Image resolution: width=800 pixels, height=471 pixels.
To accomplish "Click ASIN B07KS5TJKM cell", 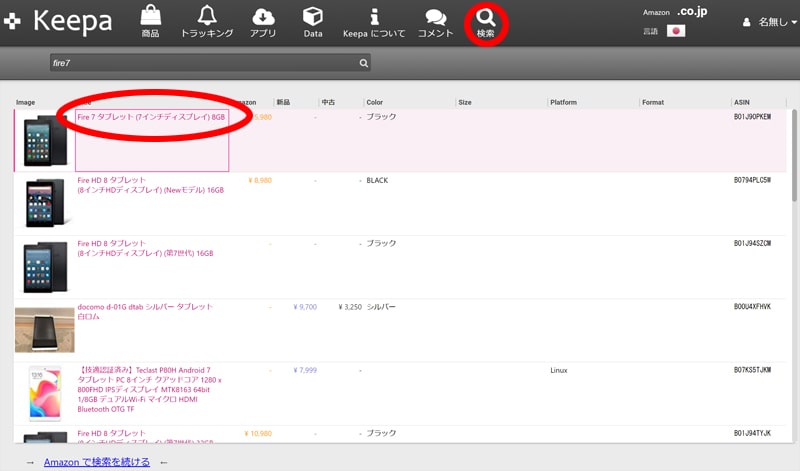I will click(x=753, y=370).
